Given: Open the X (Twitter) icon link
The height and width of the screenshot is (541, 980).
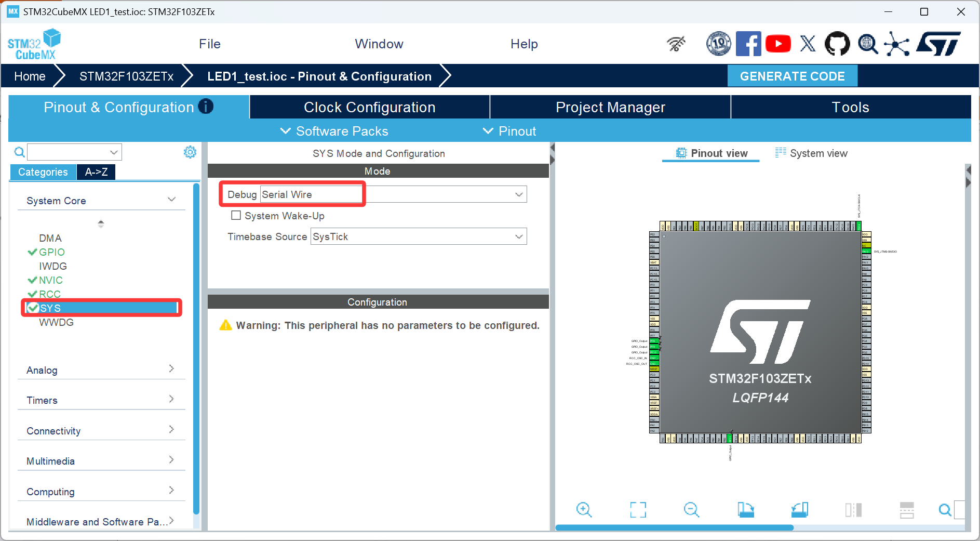Looking at the screenshot, I should point(808,44).
